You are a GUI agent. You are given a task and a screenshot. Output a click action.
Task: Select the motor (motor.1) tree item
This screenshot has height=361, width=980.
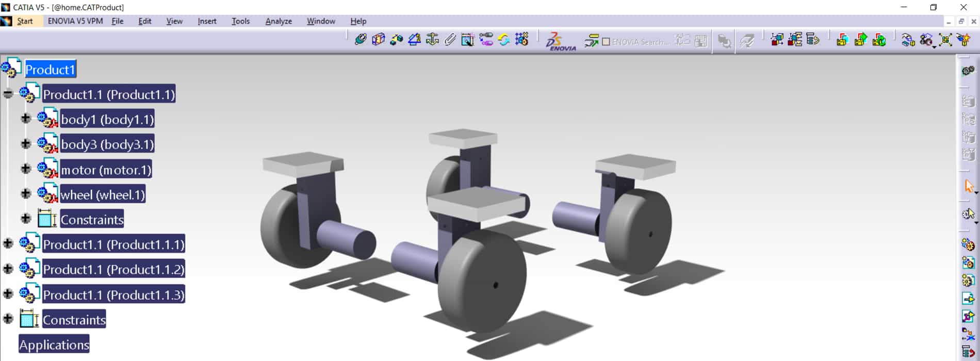[x=106, y=170]
